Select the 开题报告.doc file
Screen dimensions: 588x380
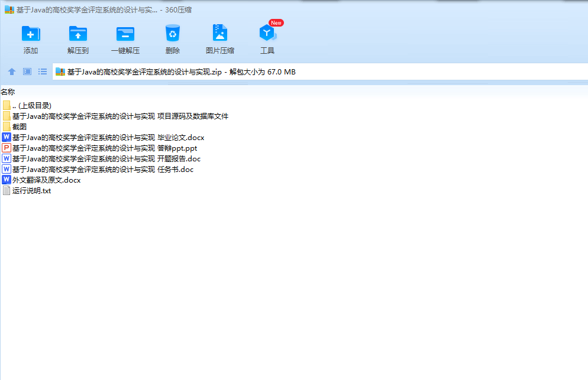tap(102, 159)
